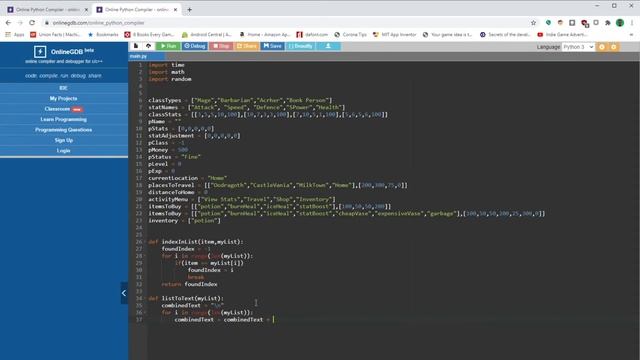Click the first orange info icon
The image size is (640, 360).
(x=602, y=47)
